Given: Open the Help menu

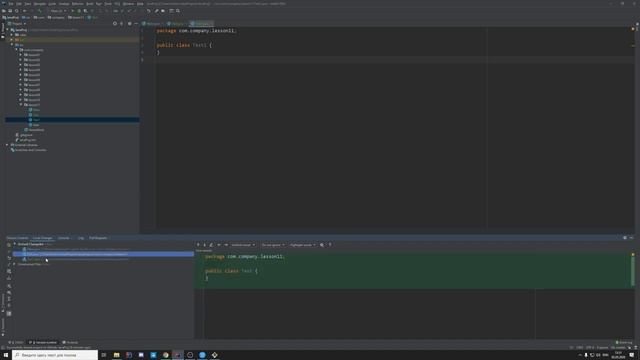Looking at the screenshot, I should pyautogui.click(x=140, y=4).
